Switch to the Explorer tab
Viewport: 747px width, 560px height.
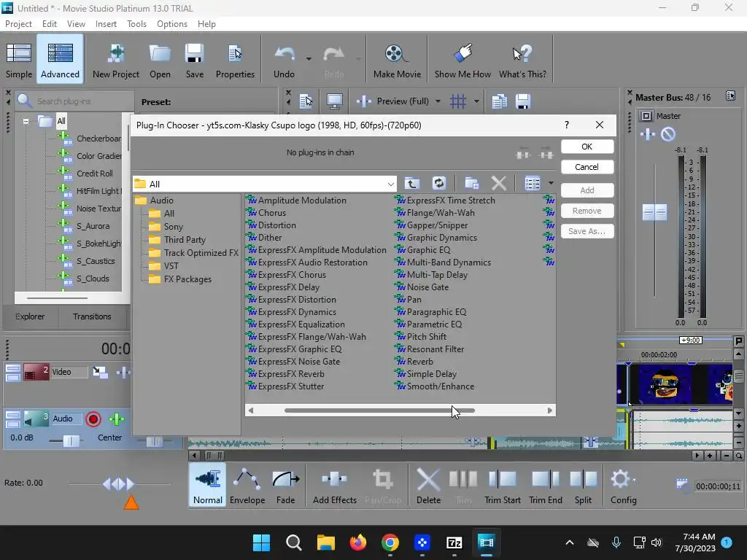click(x=29, y=316)
